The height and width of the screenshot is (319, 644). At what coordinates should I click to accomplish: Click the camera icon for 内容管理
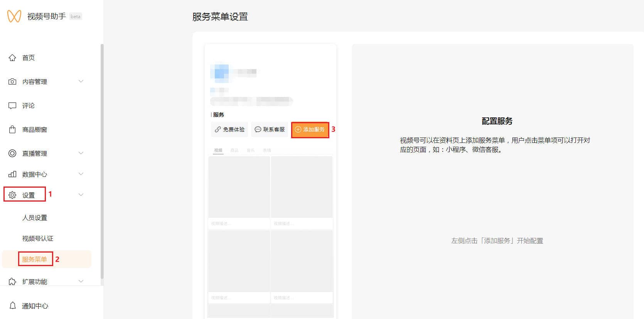click(x=12, y=81)
